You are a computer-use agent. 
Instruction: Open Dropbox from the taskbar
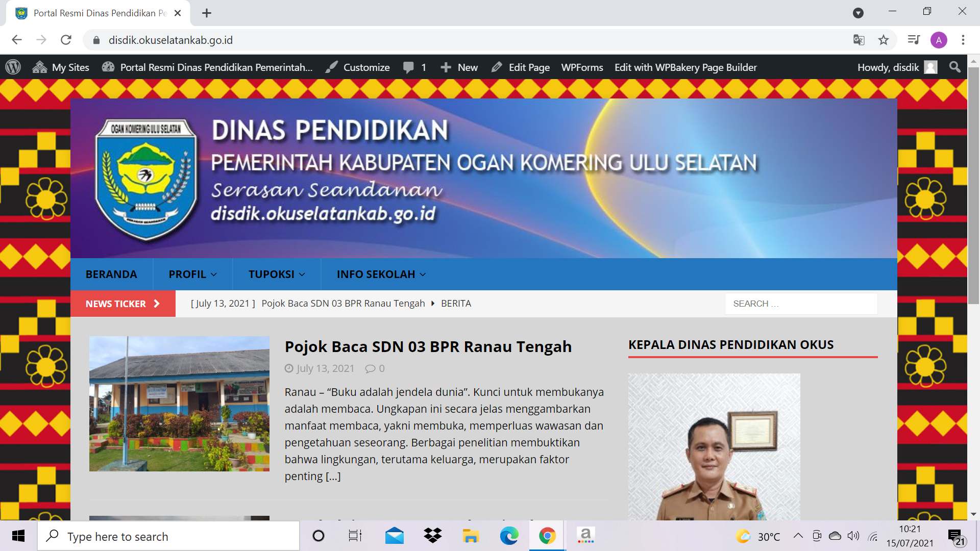click(432, 536)
